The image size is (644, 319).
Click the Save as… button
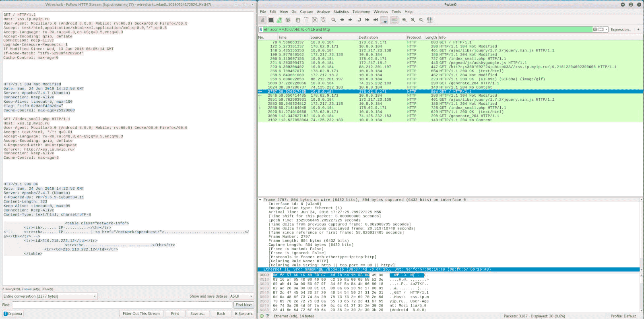click(198, 314)
